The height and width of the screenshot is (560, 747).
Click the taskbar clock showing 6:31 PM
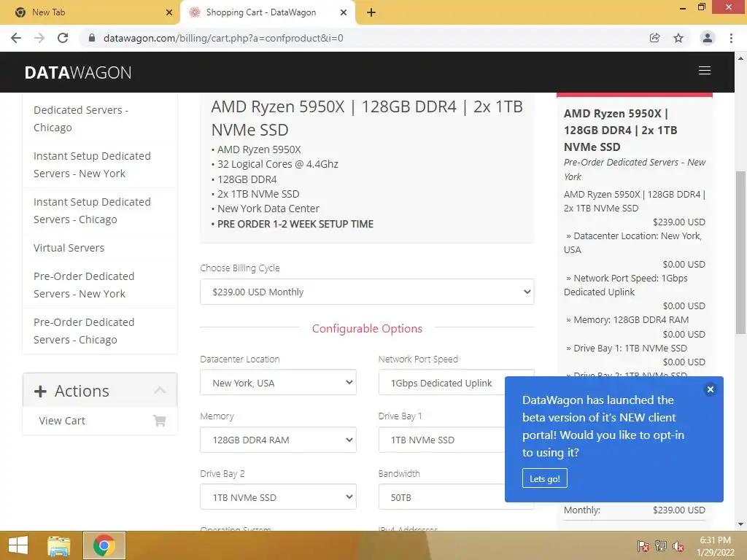click(716, 546)
